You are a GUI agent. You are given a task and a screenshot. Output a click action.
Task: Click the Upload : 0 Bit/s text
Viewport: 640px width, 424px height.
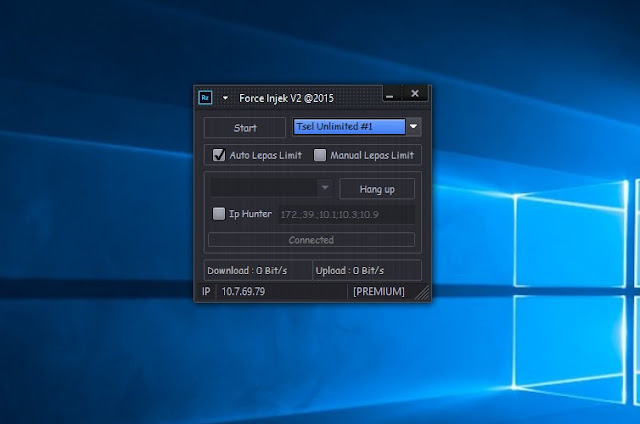pos(350,271)
